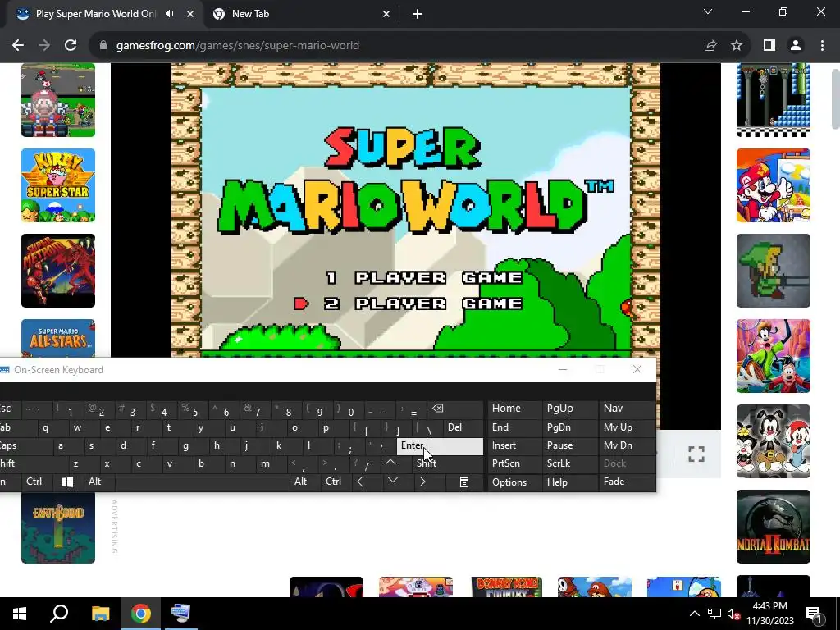The height and width of the screenshot is (630, 840).
Task: View site info via padlock icon
Action: [103, 46]
